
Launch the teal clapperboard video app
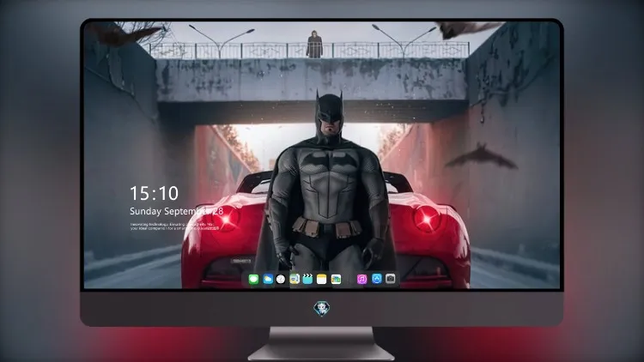point(307,280)
